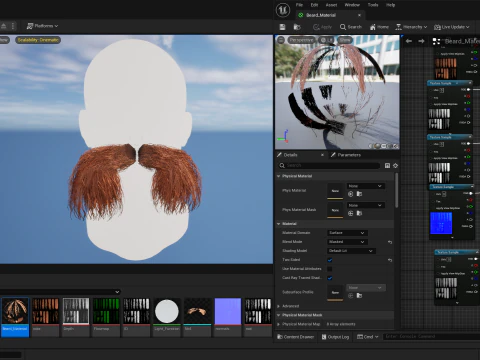
Task: Navigate forward in the material graph
Action: [x=421, y=41]
